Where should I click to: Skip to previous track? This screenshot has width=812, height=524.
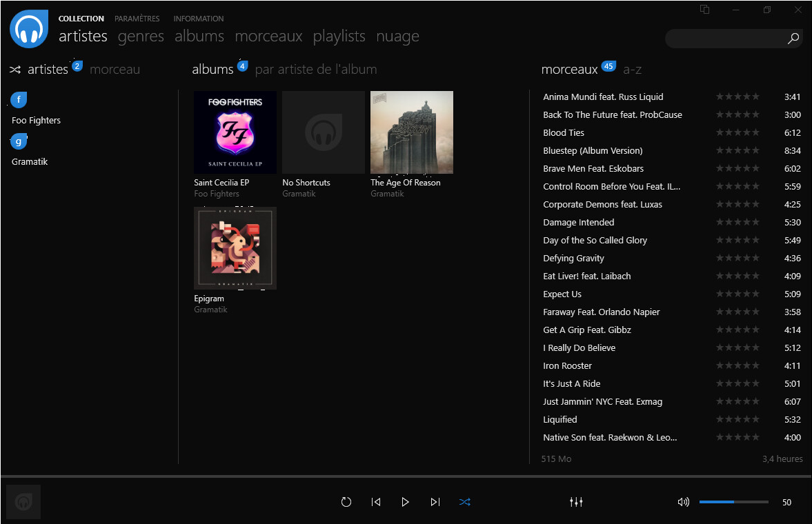376,502
